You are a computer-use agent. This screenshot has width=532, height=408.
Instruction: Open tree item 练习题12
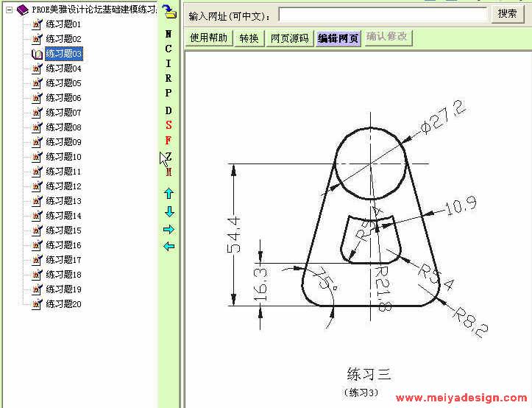[63, 186]
